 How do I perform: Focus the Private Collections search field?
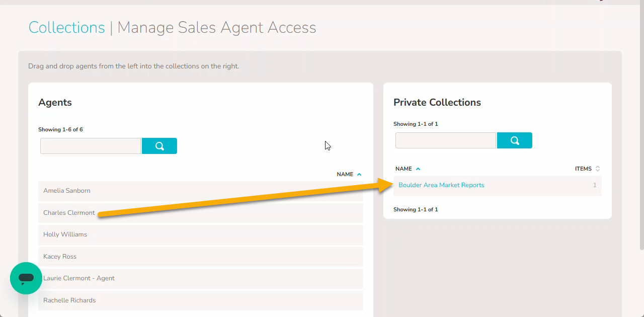coord(446,140)
